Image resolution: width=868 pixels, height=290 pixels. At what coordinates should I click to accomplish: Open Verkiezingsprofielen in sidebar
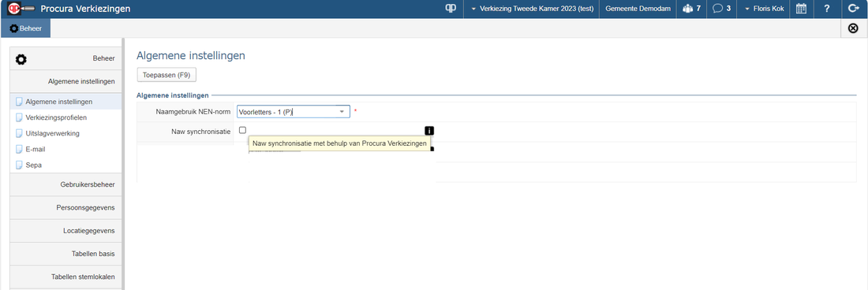[x=56, y=117]
